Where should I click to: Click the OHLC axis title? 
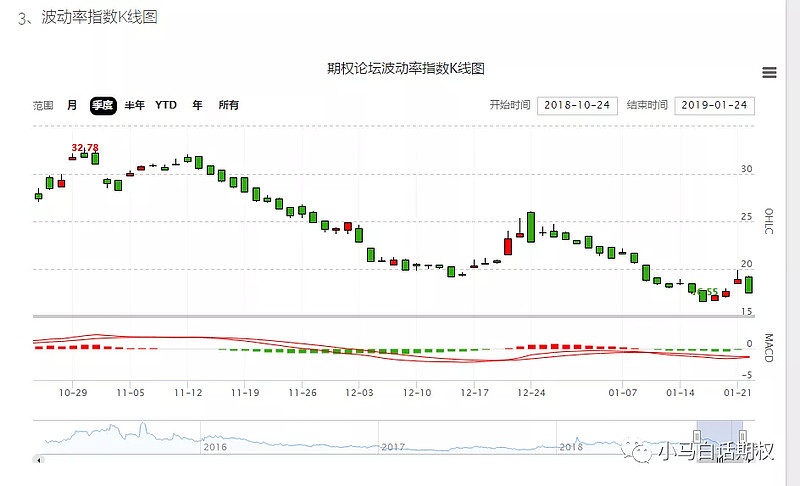click(x=769, y=221)
